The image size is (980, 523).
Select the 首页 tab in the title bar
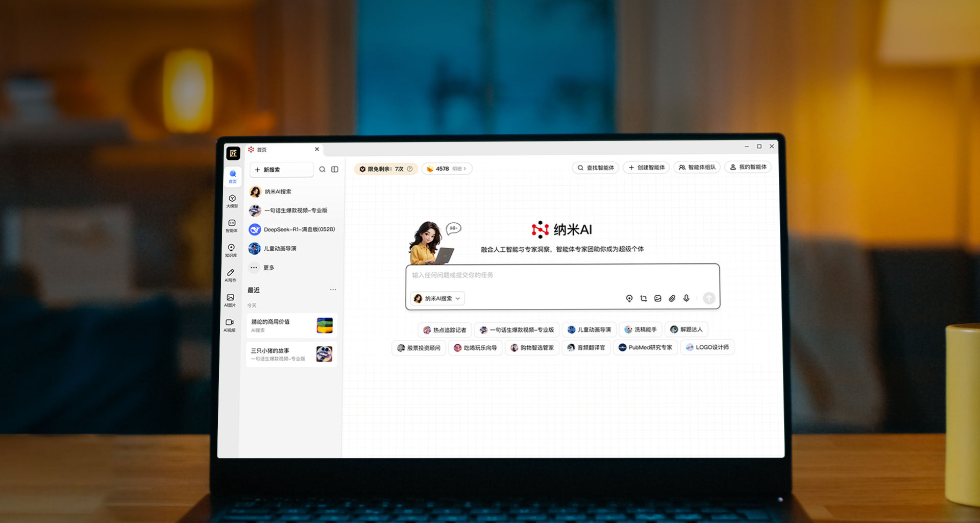[284, 150]
